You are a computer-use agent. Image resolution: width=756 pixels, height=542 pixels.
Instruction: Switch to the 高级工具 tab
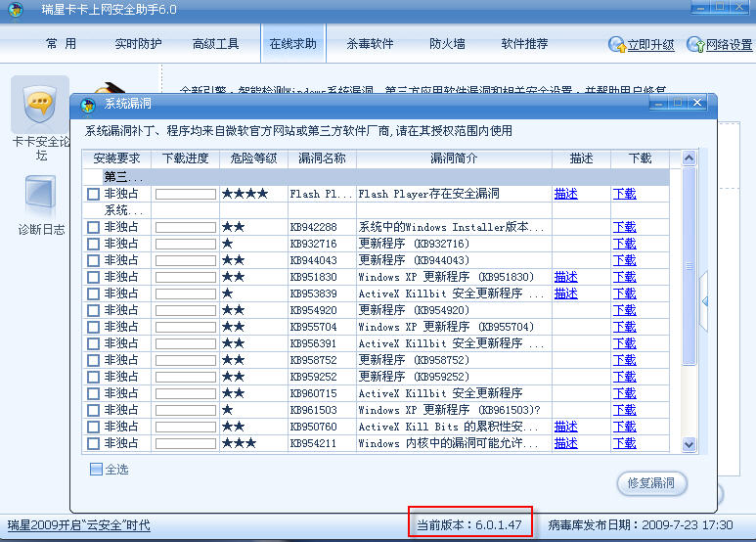coord(215,44)
